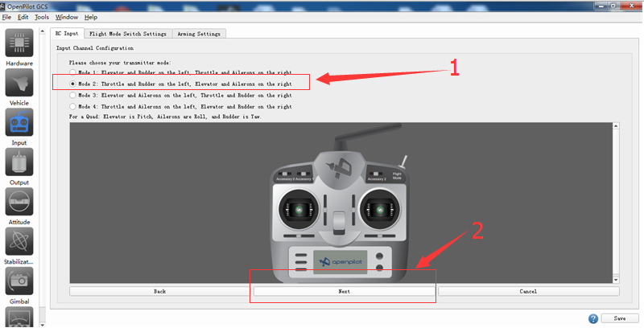Image resolution: width=644 pixels, height=332 pixels.
Task: Open the Stabilization settings page
Action: pyautogui.click(x=19, y=241)
